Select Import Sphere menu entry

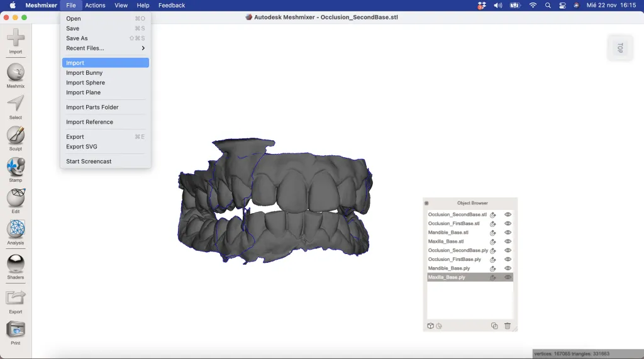pos(106,82)
